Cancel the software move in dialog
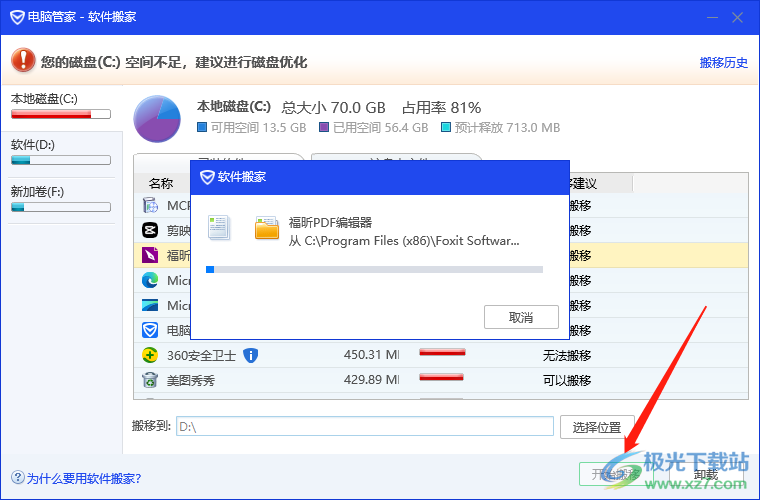 [521, 317]
